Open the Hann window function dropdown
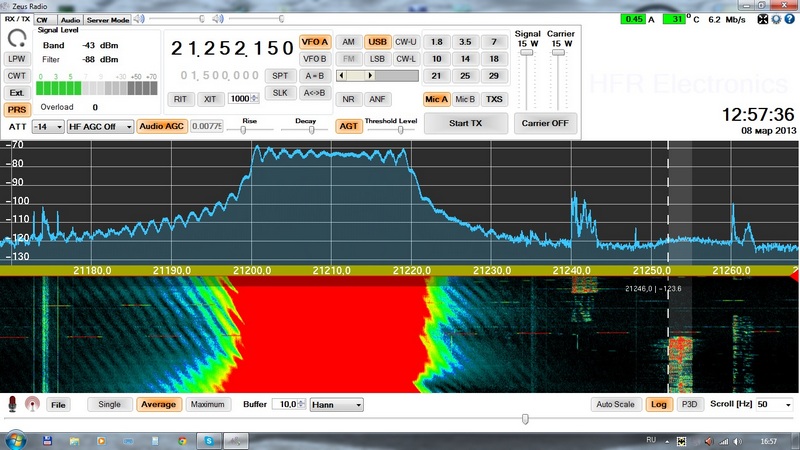The image size is (800, 450). pyautogui.click(x=336, y=404)
